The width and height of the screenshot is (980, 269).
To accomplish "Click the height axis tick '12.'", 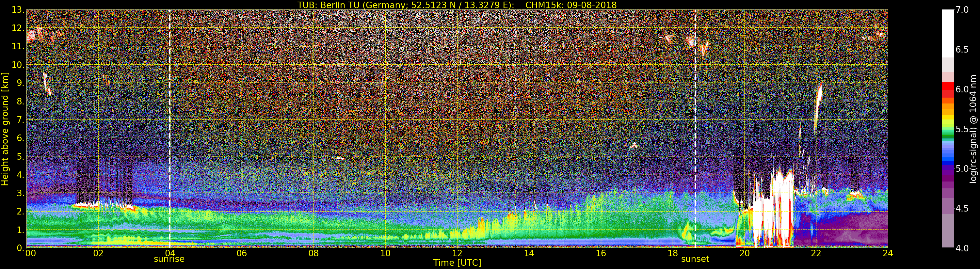I will (18, 28).
